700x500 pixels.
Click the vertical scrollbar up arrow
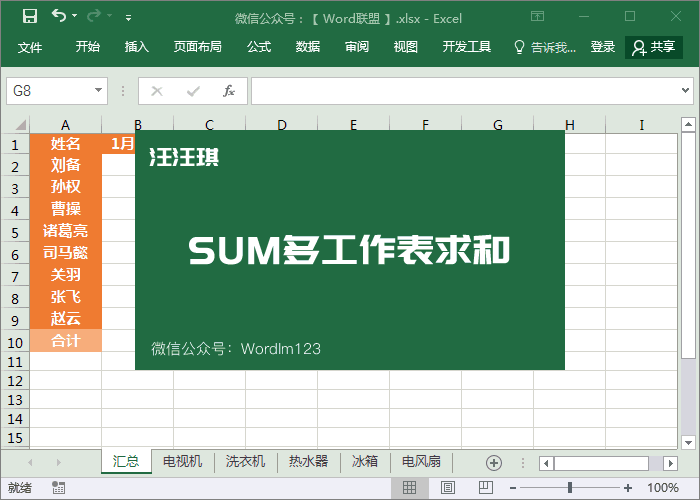[x=688, y=124]
